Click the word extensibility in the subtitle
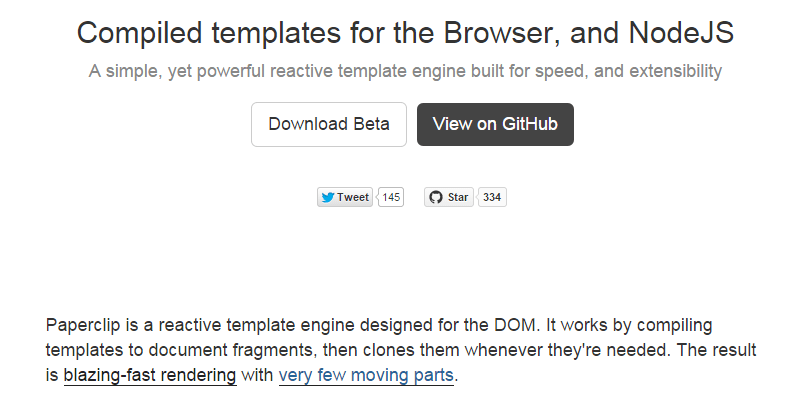 point(671,71)
